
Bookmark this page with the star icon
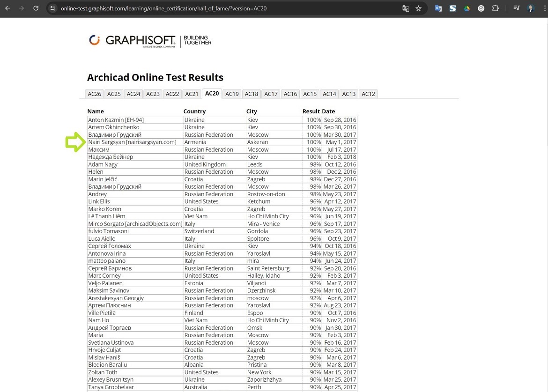point(418,8)
